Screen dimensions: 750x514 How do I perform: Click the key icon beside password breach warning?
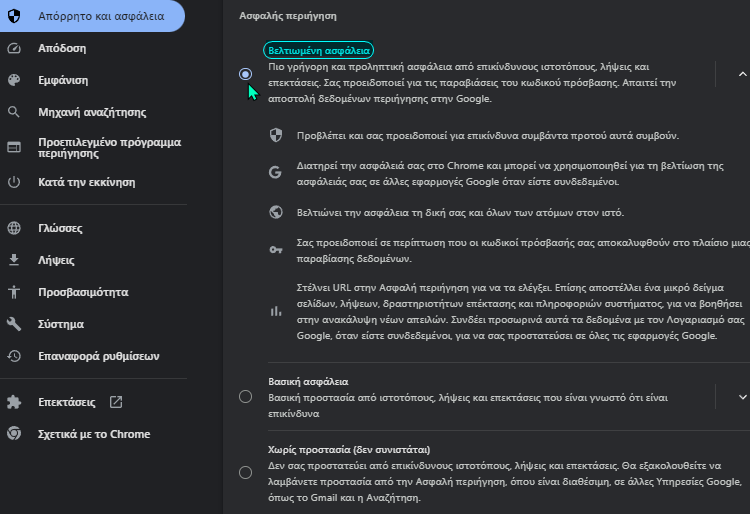pos(276,250)
